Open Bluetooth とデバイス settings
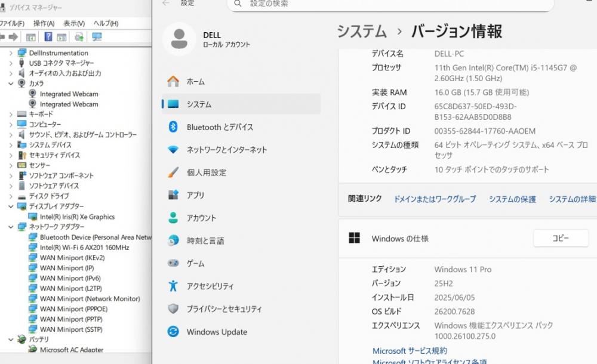The width and height of the screenshot is (597, 364). [x=220, y=127]
